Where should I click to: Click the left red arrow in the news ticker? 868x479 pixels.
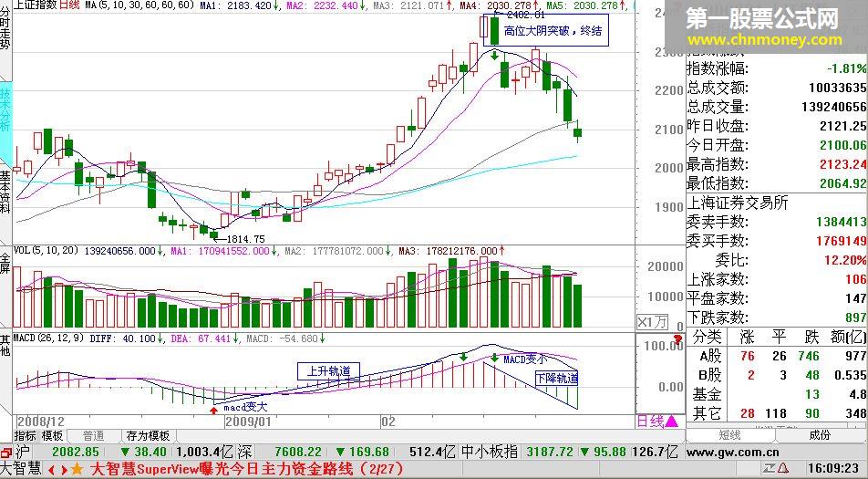click(x=53, y=470)
